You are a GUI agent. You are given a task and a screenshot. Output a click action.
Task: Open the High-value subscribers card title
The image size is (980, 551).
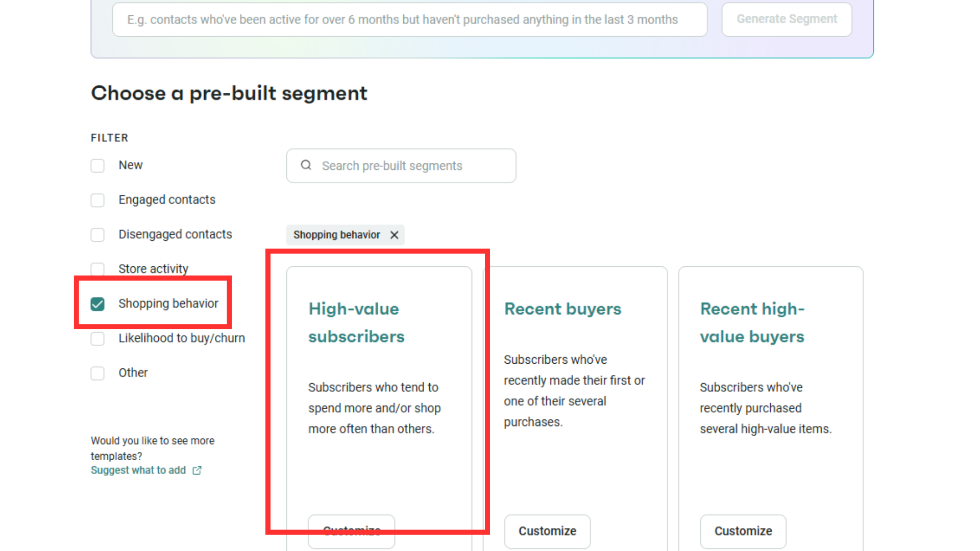(x=356, y=322)
